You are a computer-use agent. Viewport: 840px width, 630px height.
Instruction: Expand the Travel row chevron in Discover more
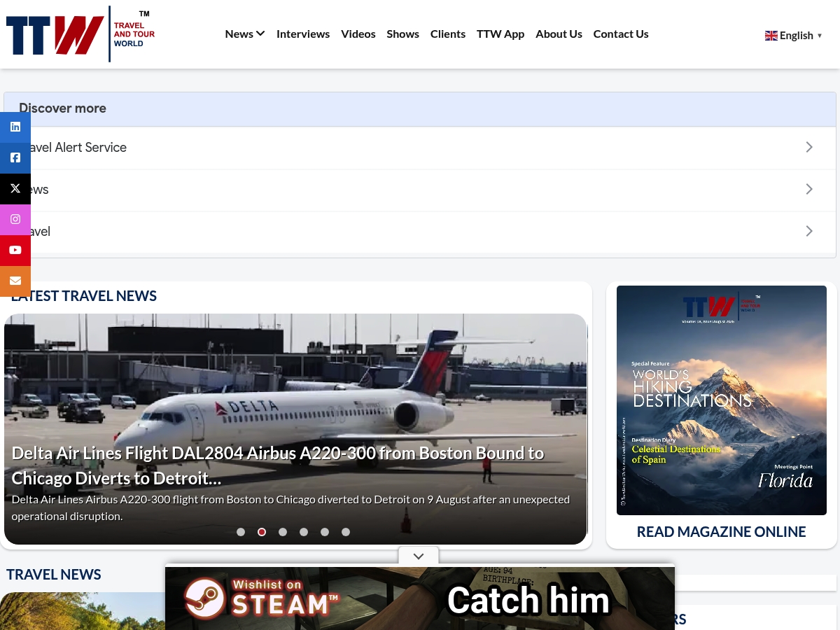[x=809, y=231]
